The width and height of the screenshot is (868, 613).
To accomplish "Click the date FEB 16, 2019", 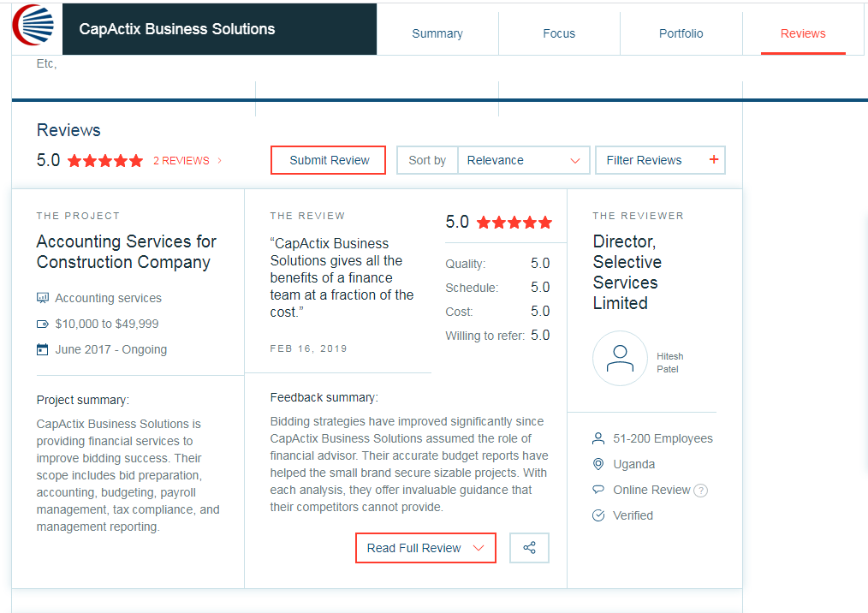I will click(308, 348).
